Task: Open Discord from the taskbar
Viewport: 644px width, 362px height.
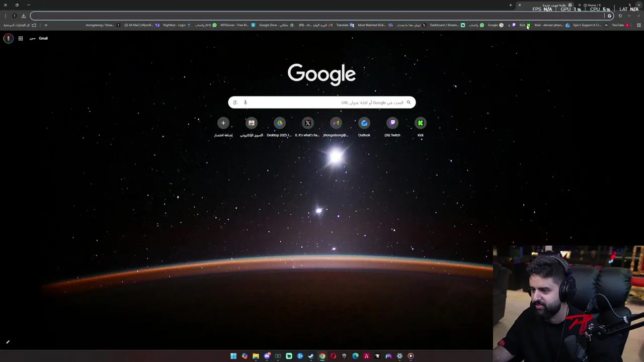Action: (267, 356)
